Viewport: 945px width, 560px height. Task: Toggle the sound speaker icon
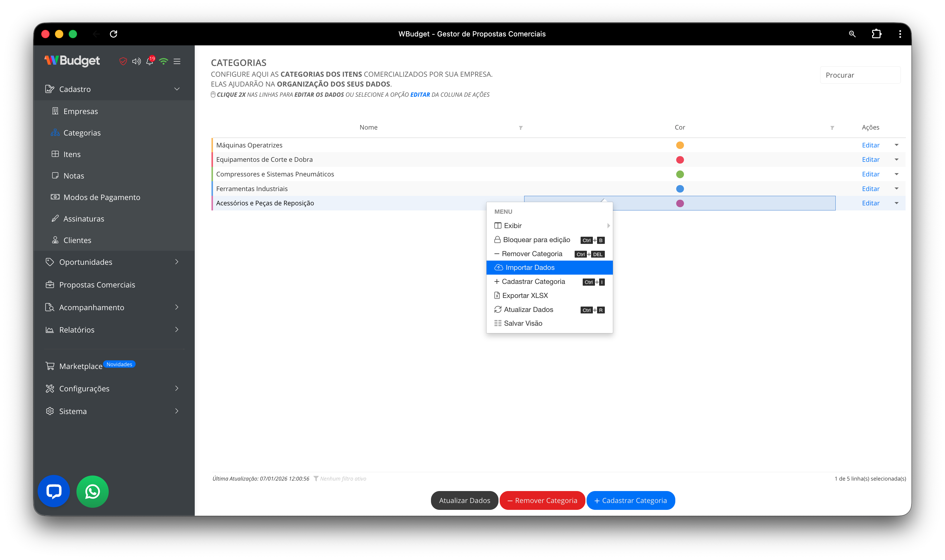point(136,61)
